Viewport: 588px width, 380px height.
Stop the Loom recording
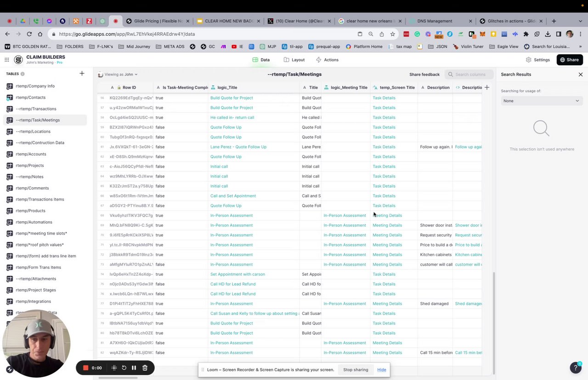click(x=85, y=368)
